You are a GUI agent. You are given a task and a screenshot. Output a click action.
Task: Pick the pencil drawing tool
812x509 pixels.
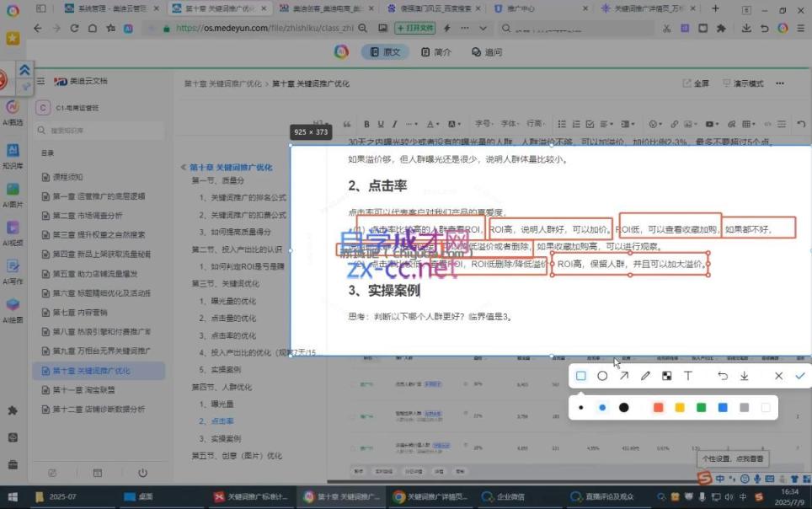[645, 376]
